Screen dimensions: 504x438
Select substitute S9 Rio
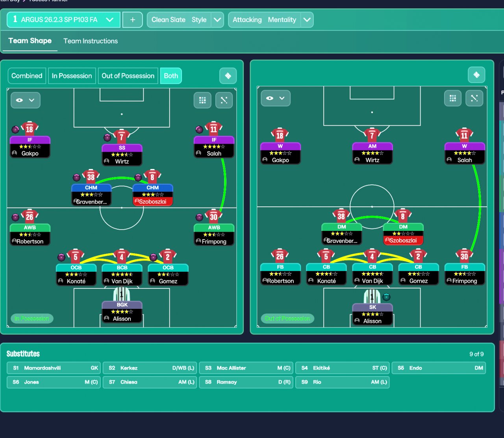(342, 382)
